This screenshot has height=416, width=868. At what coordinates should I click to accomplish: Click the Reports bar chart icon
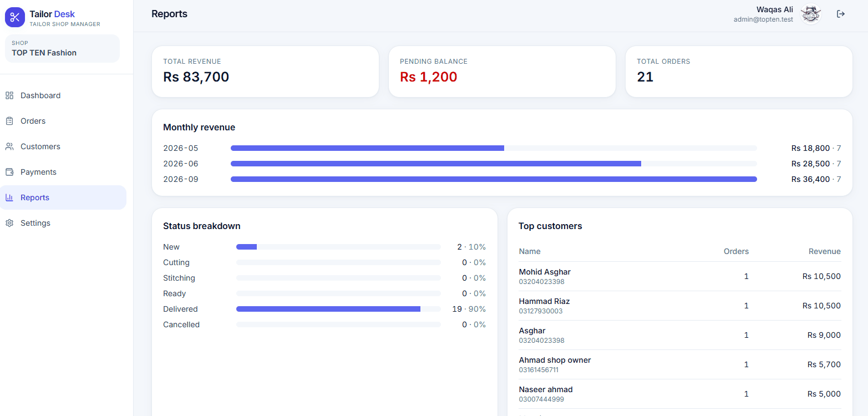9,197
